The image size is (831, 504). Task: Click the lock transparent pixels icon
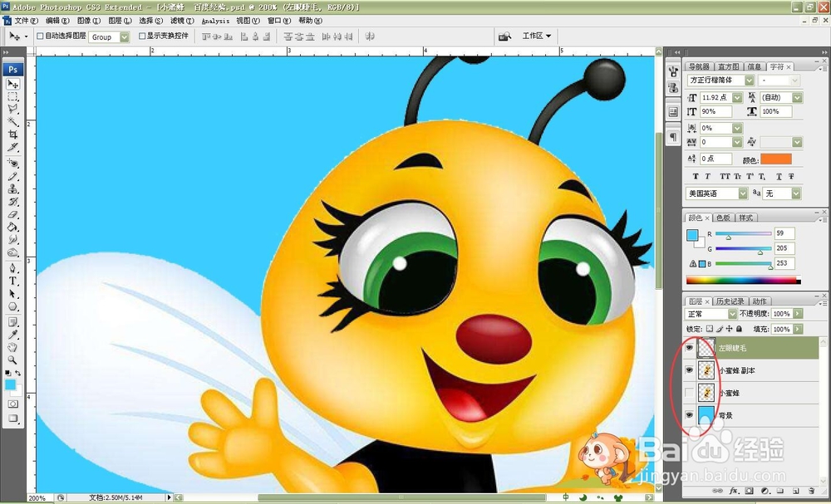point(710,329)
